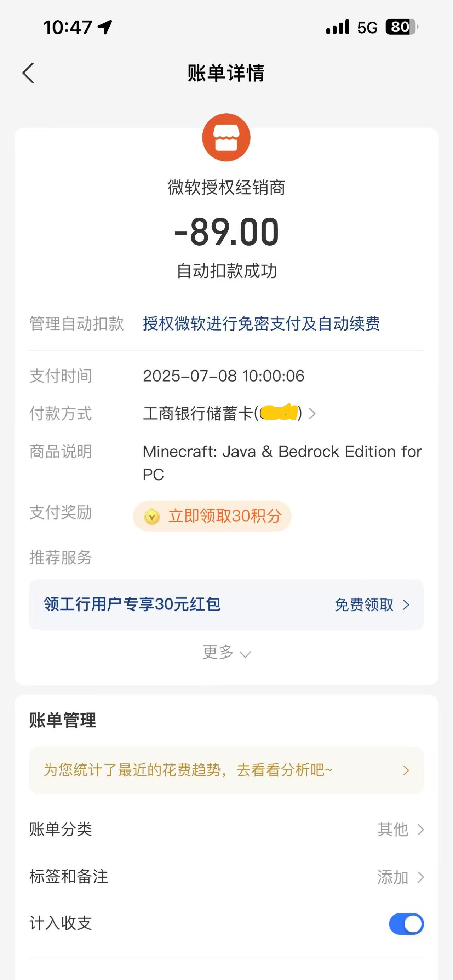Tap 免费领取 red packet link

(364, 605)
